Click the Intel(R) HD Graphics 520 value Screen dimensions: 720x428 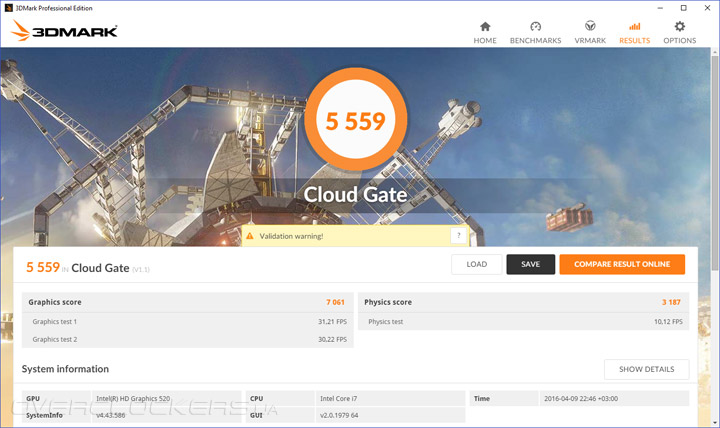pyautogui.click(x=133, y=399)
